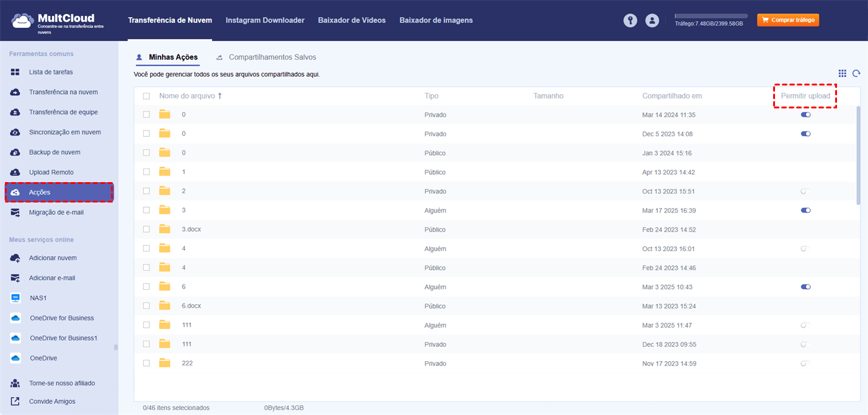The image size is (868, 415).
Task: Select the Compartilhamentos Salvos tab
Action: (267, 57)
